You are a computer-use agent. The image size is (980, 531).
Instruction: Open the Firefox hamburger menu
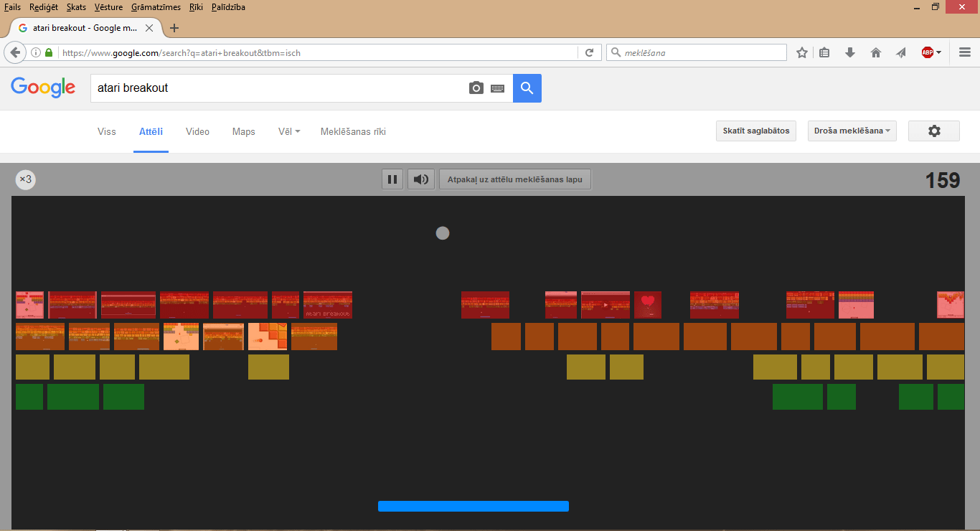coord(965,52)
